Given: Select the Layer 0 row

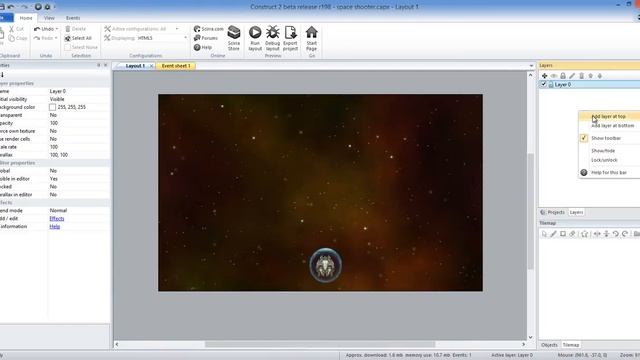Looking at the screenshot, I should point(589,84).
